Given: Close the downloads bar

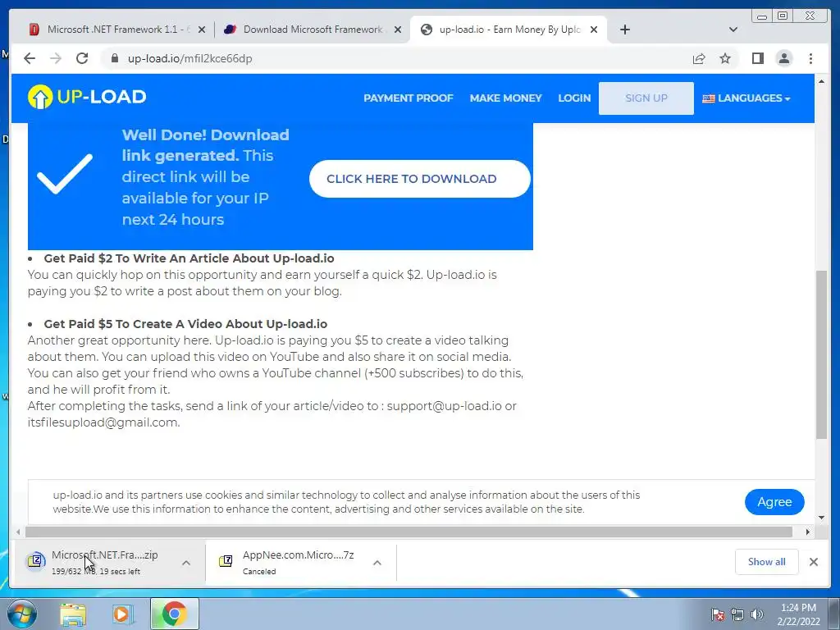Looking at the screenshot, I should click(813, 562).
